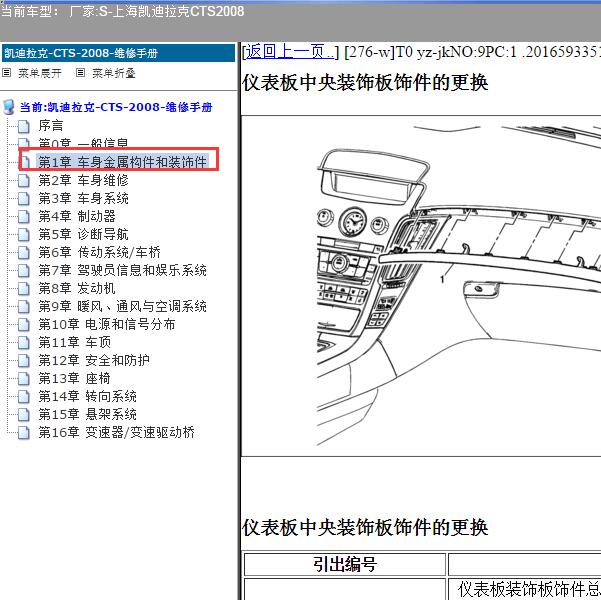This screenshot has width=601, height=600.
Task: Open 第3章 车身系统 chapter
Action: pos(83,198)
